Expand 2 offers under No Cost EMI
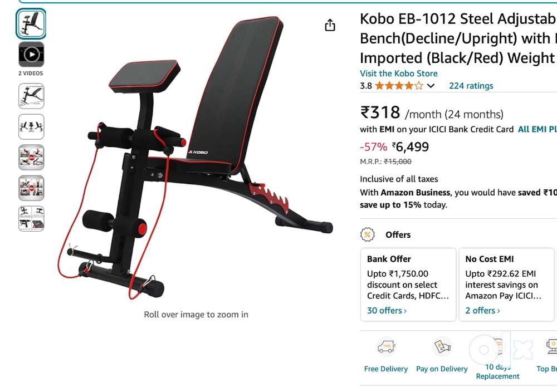The height and width of the screenshot is (392, 557). pos(482,310)
